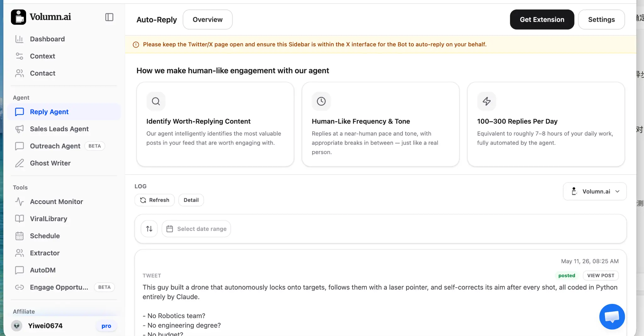
Task: Open Context in the sidebar
Action: coord(64,56)
